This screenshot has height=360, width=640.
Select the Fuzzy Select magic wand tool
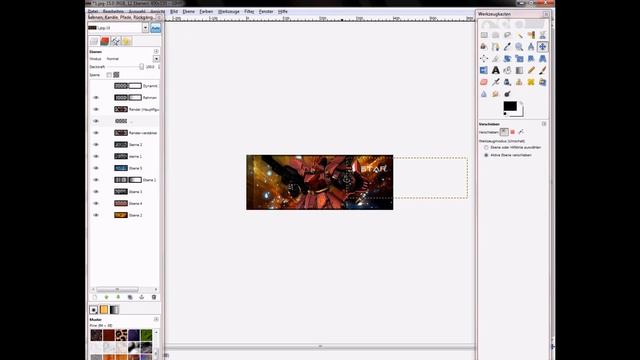click(519, 35)
